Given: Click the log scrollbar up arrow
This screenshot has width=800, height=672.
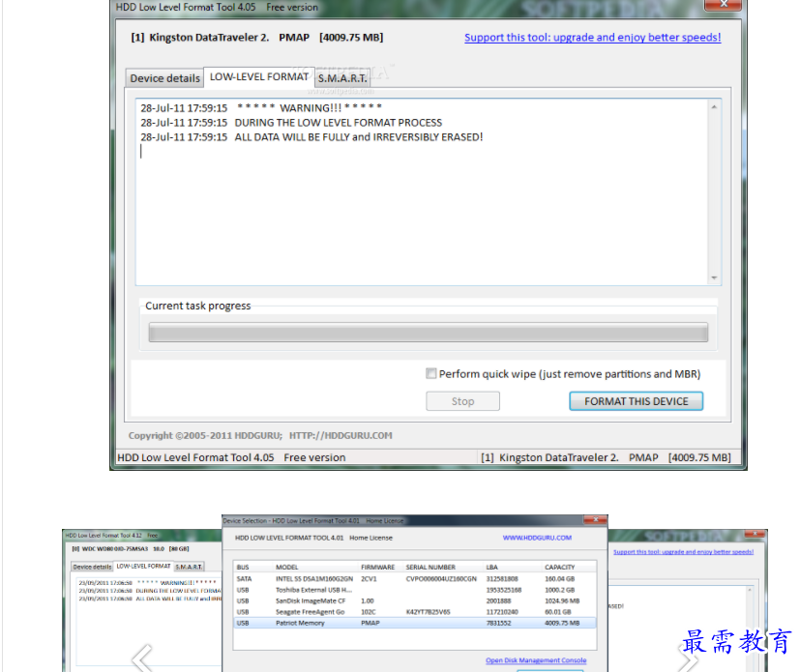Looking at the screenshot, I should coord(714,107).
